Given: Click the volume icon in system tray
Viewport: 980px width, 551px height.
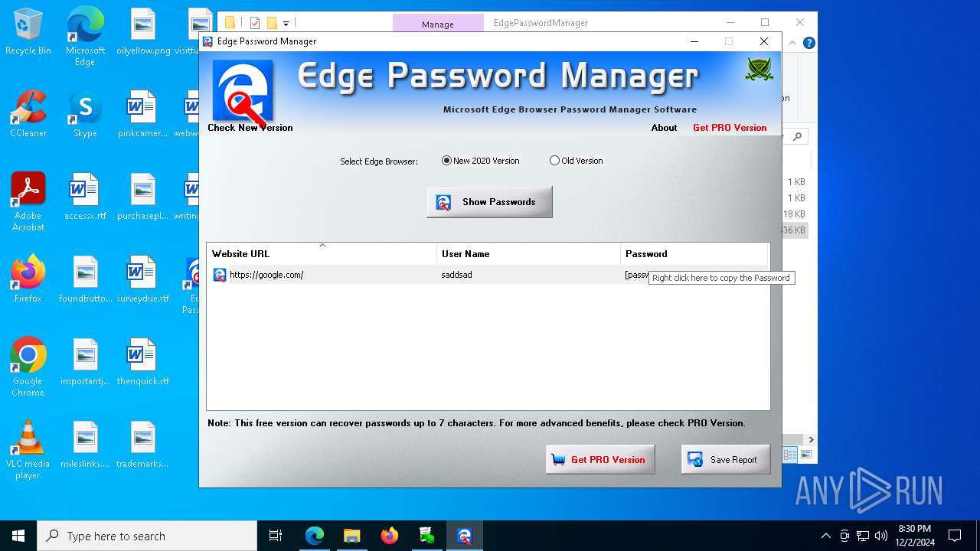Looking at the screenshot, I should coord(880,536).
